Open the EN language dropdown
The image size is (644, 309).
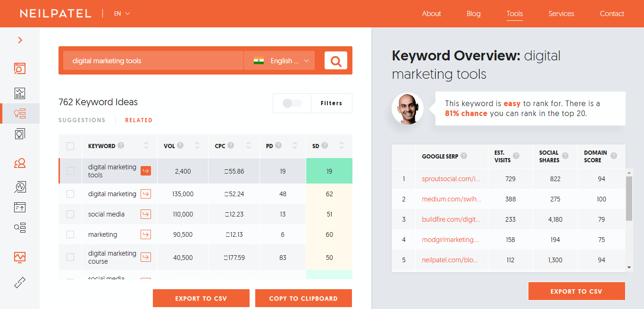[122, 14]
